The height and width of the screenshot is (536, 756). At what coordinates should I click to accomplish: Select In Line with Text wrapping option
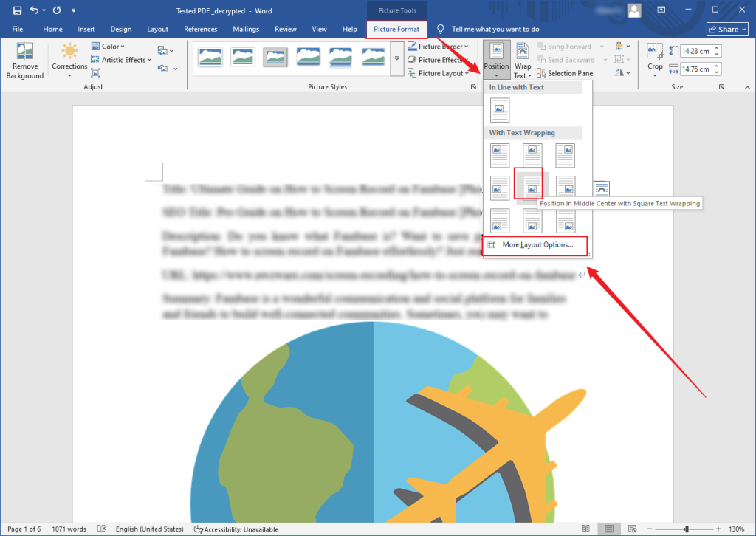tap(500, 109)
